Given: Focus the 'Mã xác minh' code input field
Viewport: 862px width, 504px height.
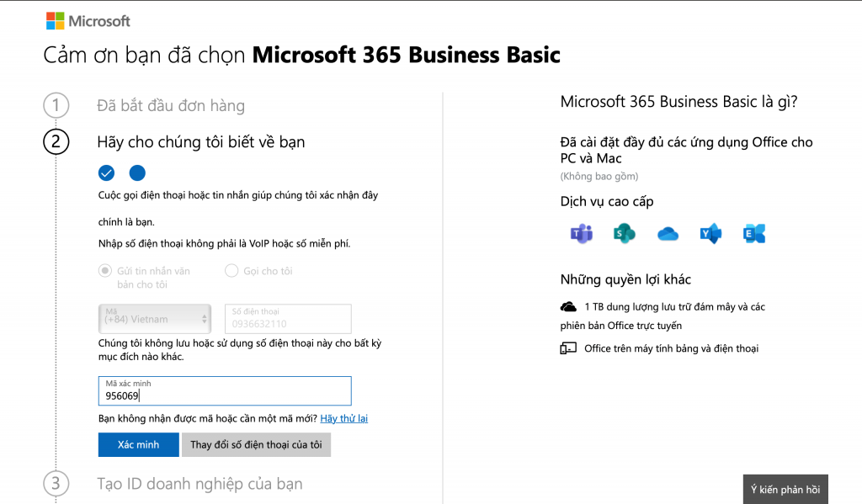Looking at the screenshot, I should coord(225,391).
